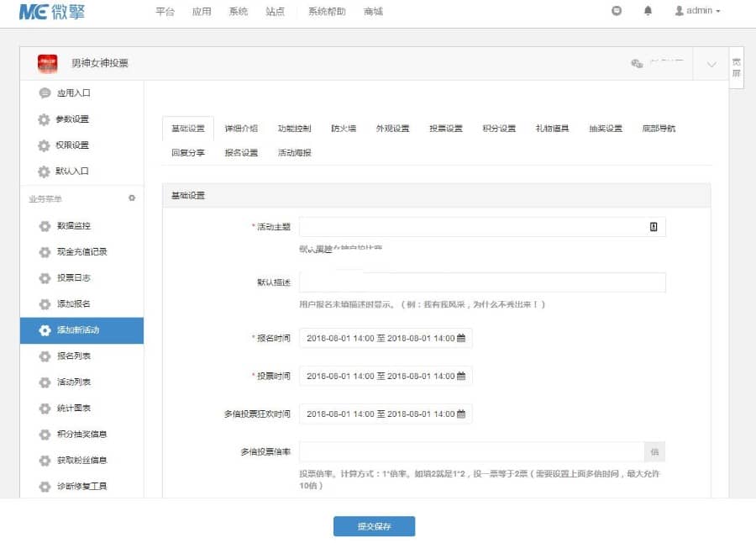
Task: Toggle 宽屏 fullscreen mode on the right edge
Action: point(736,66)
